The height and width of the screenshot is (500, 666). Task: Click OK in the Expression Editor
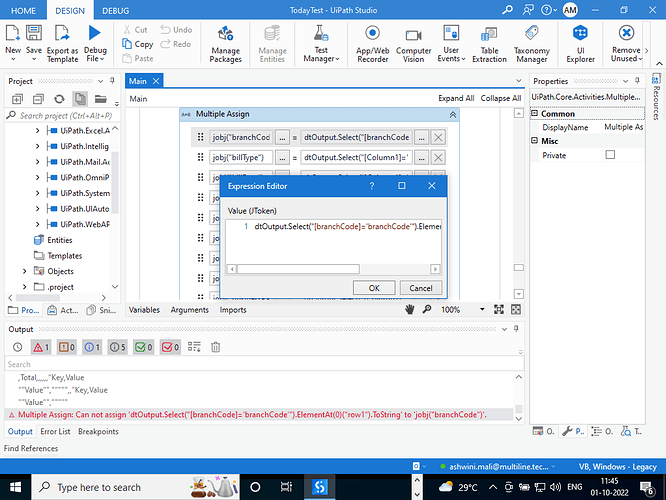373,287
